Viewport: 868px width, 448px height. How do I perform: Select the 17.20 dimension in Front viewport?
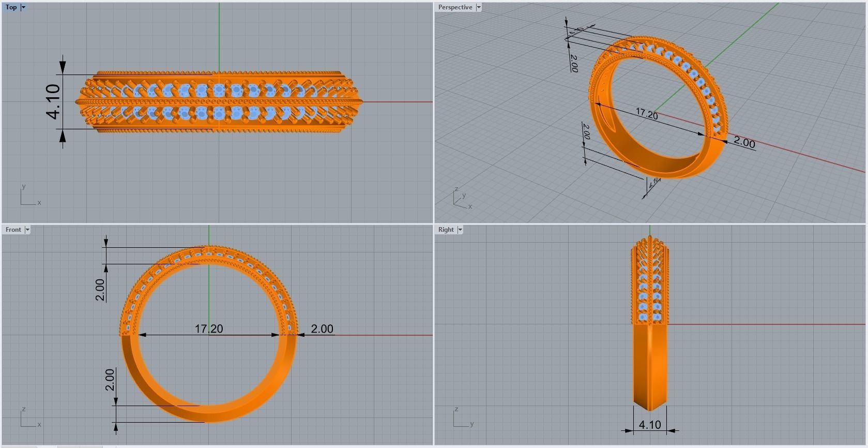[x=209, y=328]
